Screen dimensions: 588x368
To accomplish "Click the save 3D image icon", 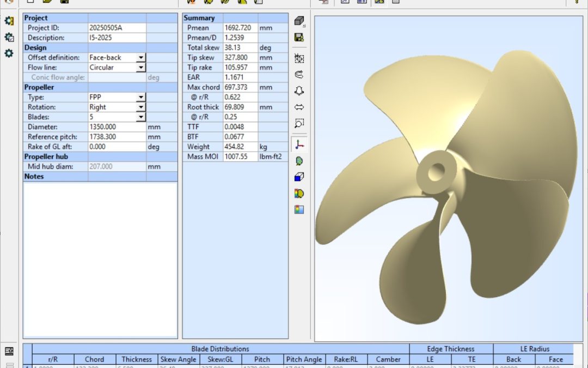I will coord(299,38).
